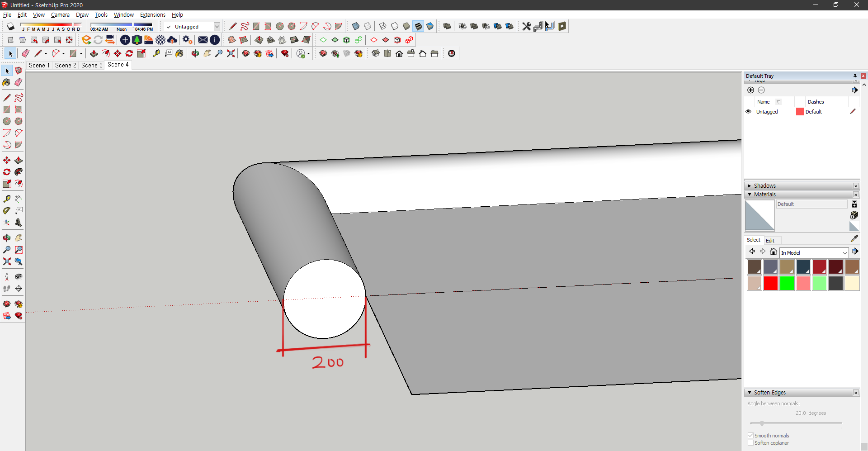Viewport: 868px width, 451px height.
Task: Toggle X-Ray face style
Action: click(356, 26)
